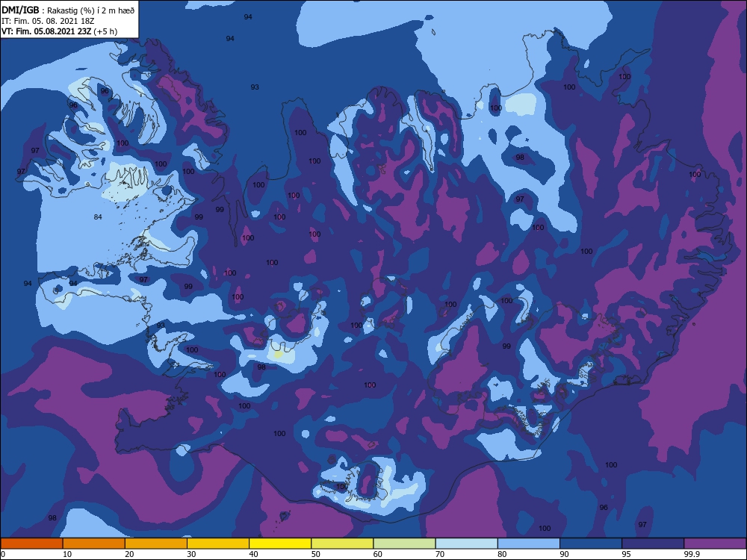
Task: Click the dark orange 0–10 legend swatch
Action: (x=31, y=544)
